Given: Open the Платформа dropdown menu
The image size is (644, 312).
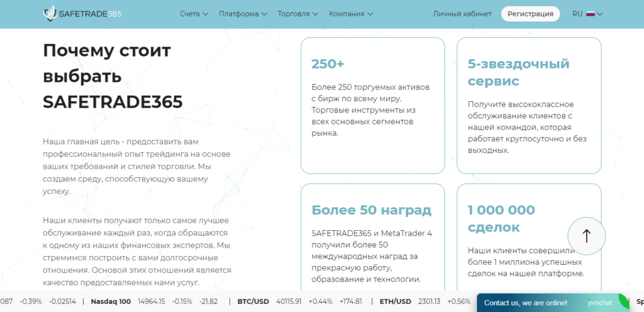Looking at the screenshot, I should 243,14.
